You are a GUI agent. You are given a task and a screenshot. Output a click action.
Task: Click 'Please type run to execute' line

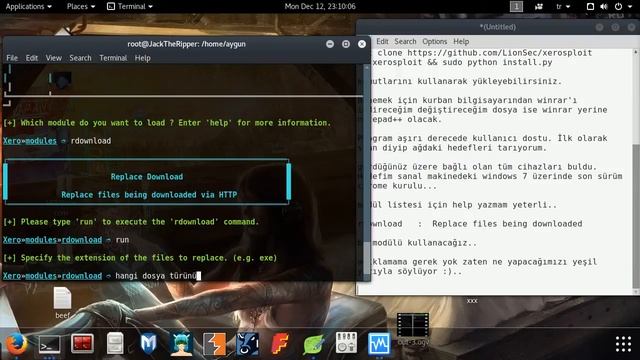coord(131,222)
